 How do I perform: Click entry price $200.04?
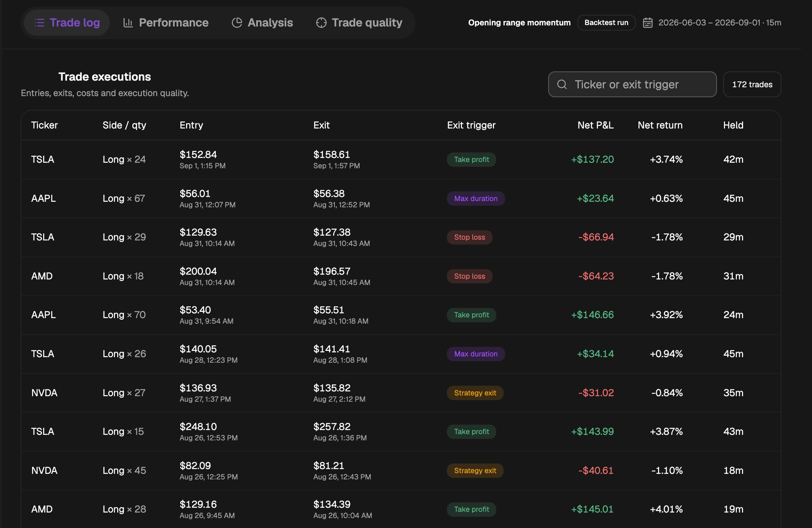(198, 271)
